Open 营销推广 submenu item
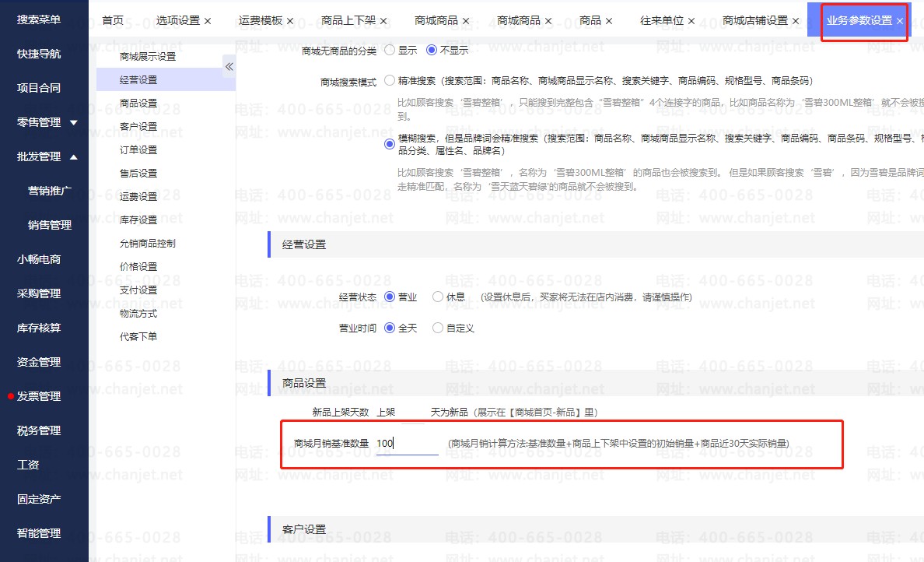The height and width of the screenshot is (562, 924). tap(50, 191)
